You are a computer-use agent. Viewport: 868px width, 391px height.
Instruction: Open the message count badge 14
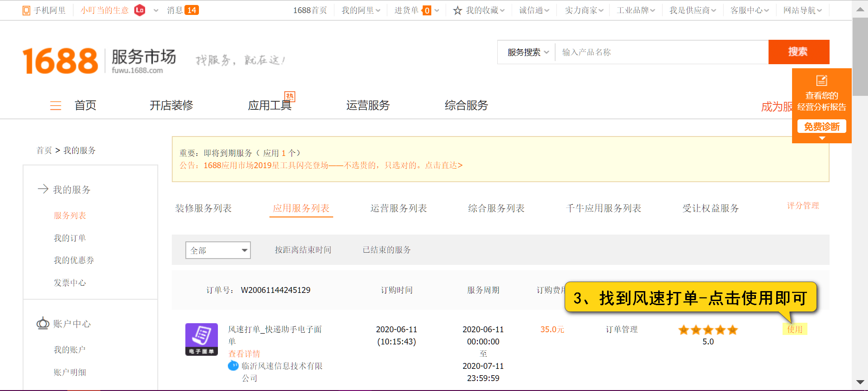coord(192,10)
